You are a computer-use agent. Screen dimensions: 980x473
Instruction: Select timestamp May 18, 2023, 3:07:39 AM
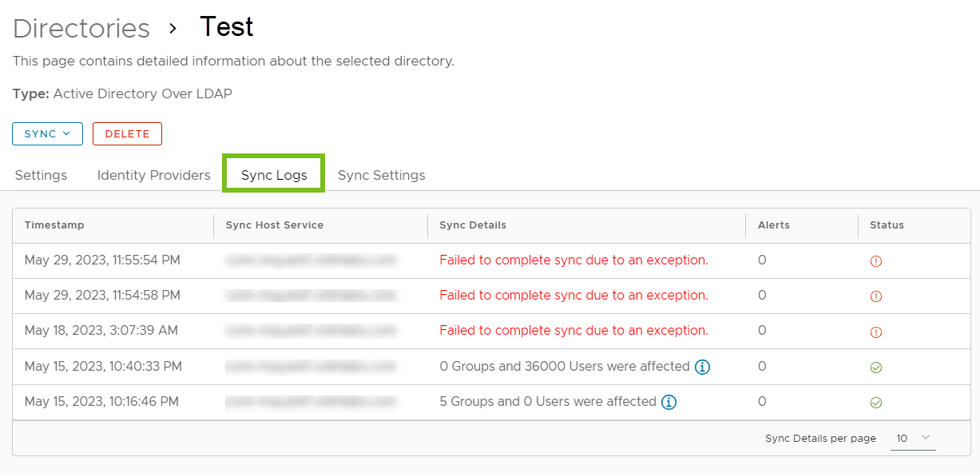pos(101,330)
